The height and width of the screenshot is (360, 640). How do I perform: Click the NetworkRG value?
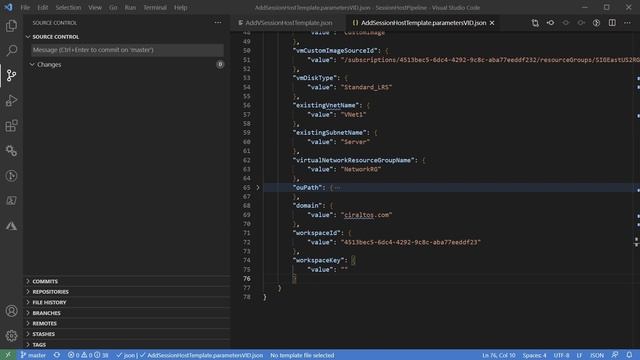point(361,169)
